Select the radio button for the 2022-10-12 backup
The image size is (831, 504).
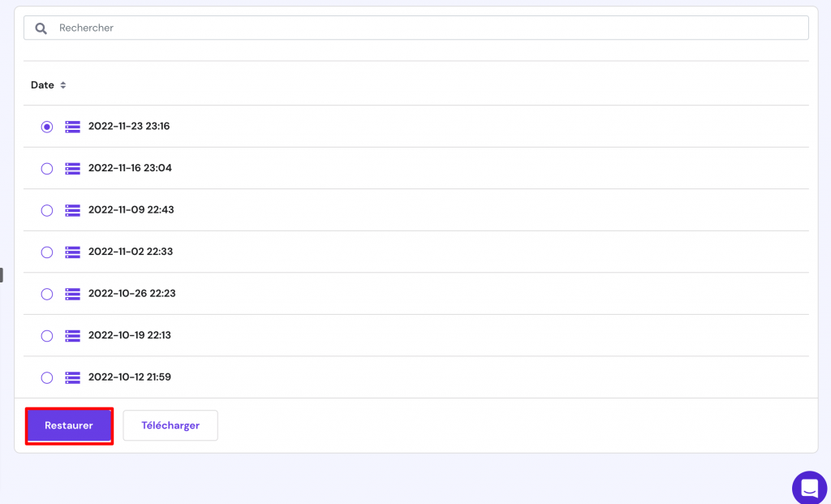point(47,377)
